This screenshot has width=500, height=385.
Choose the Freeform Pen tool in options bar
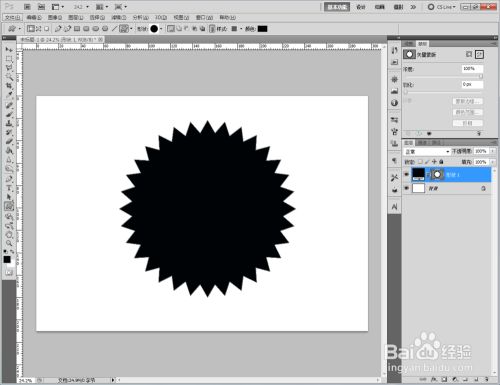pos(67,29)
